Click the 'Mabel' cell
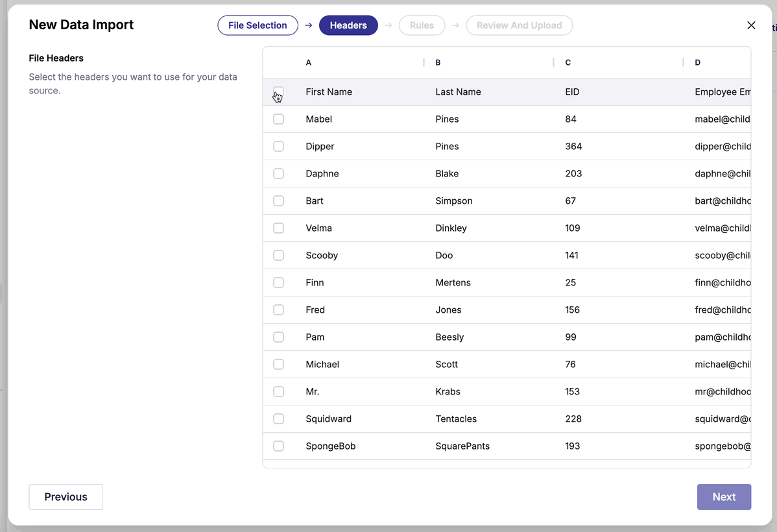Viewport: 777px width, 532px height. (319, 119)
